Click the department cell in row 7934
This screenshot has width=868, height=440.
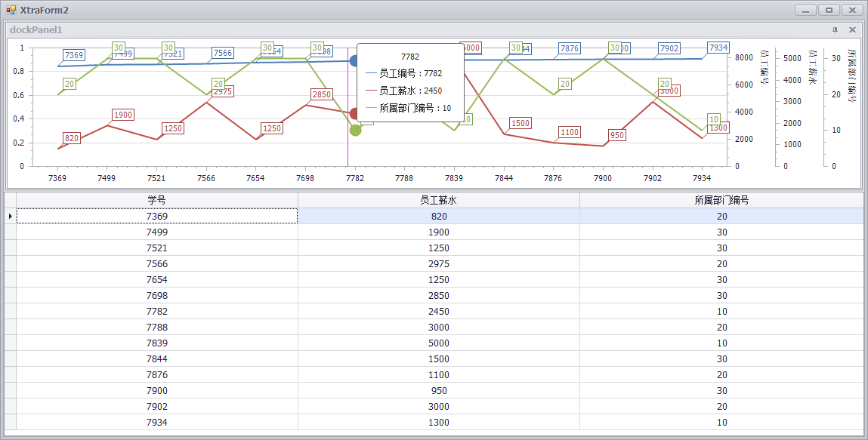(x=722, y=423)
